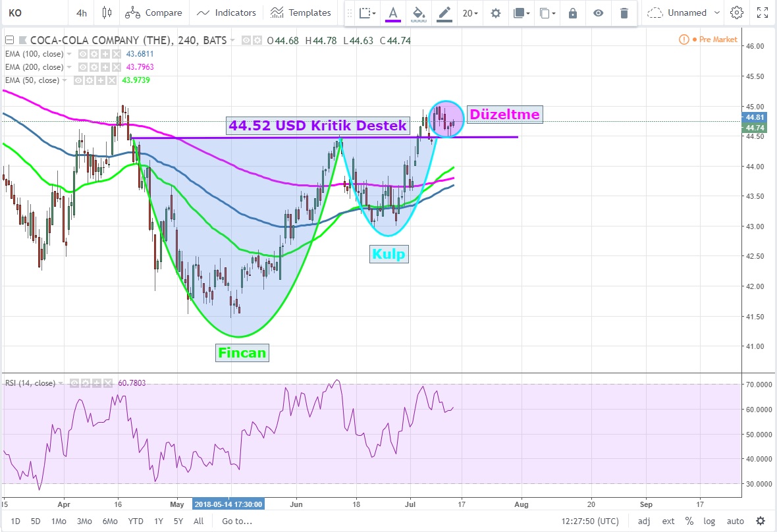Remove the EMA 50 indicator
Screen dimensions: 777x532
(111, 80)
